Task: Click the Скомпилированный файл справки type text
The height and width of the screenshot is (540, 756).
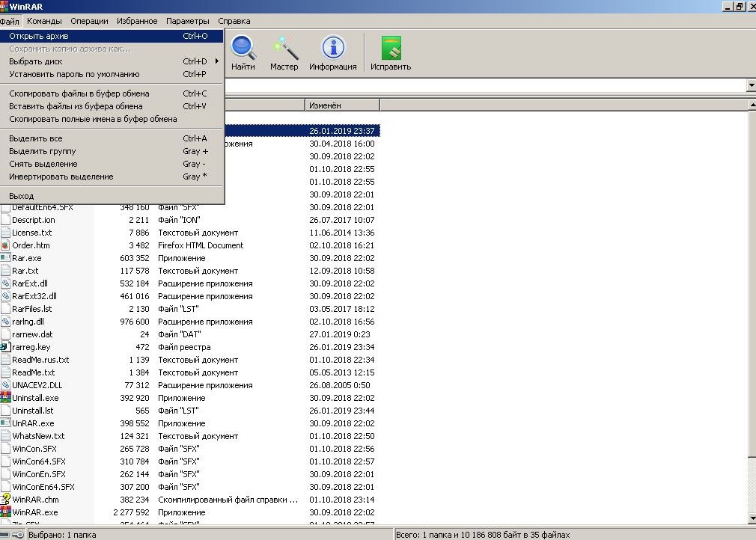Action: tap(228, 500)
